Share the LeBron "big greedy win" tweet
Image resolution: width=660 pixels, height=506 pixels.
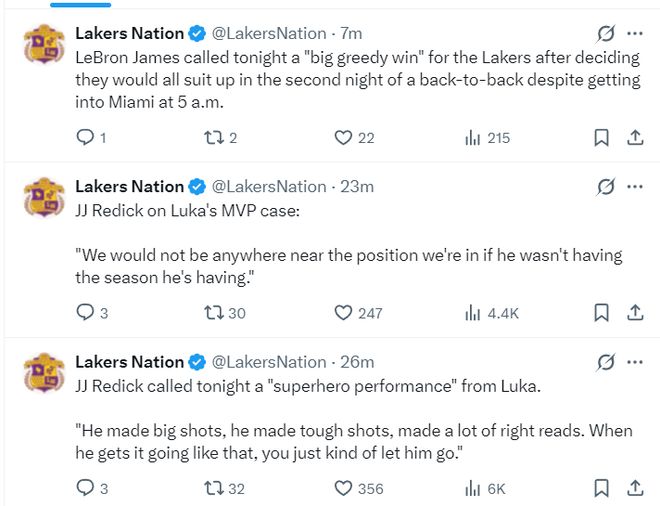(634, 138)
